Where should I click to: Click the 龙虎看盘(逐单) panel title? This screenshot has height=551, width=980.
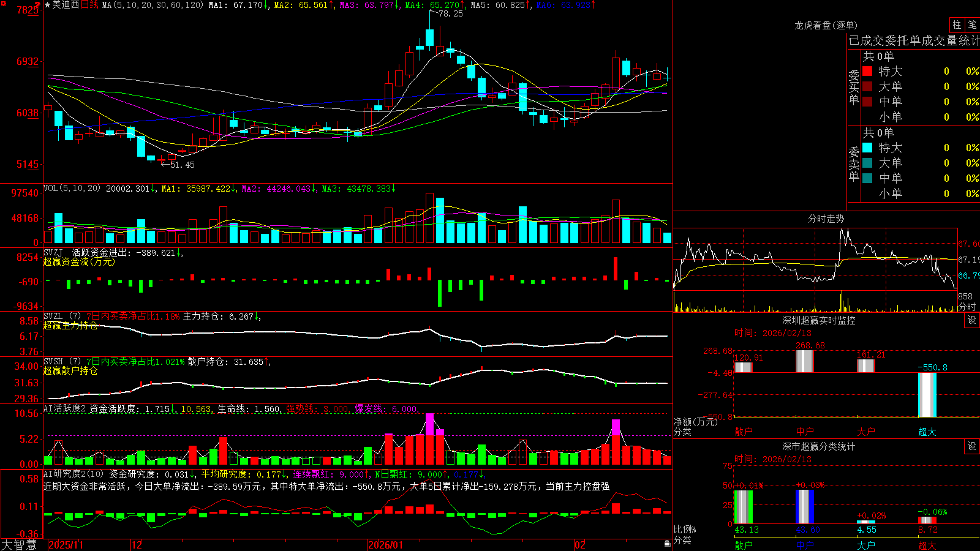(x=826, y=25)
